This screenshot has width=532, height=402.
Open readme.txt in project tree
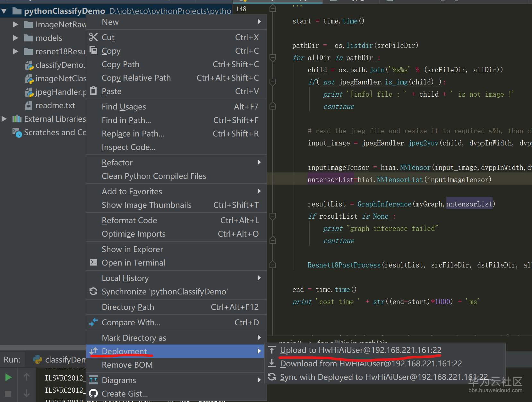click(55, 105)
